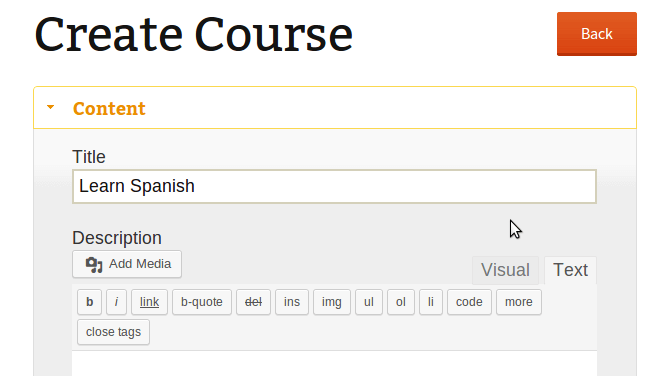Click the media icon on Add Media
This screenshot has height=376, width=670.
(94, 264)
